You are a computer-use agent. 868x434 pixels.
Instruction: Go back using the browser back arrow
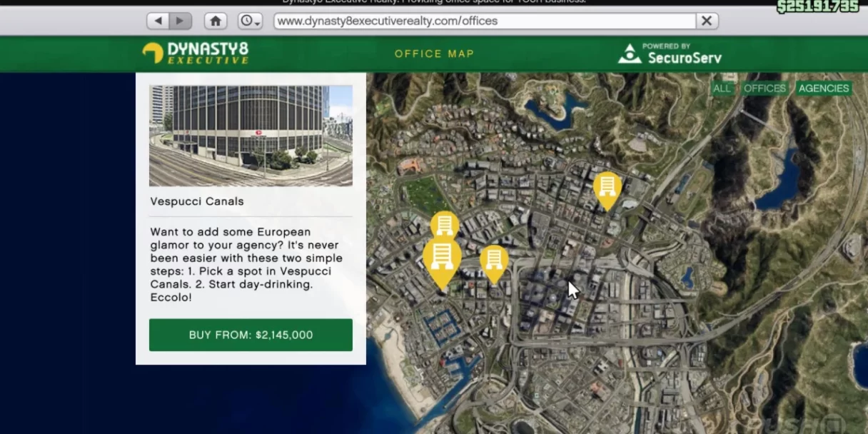coord(158,21)
